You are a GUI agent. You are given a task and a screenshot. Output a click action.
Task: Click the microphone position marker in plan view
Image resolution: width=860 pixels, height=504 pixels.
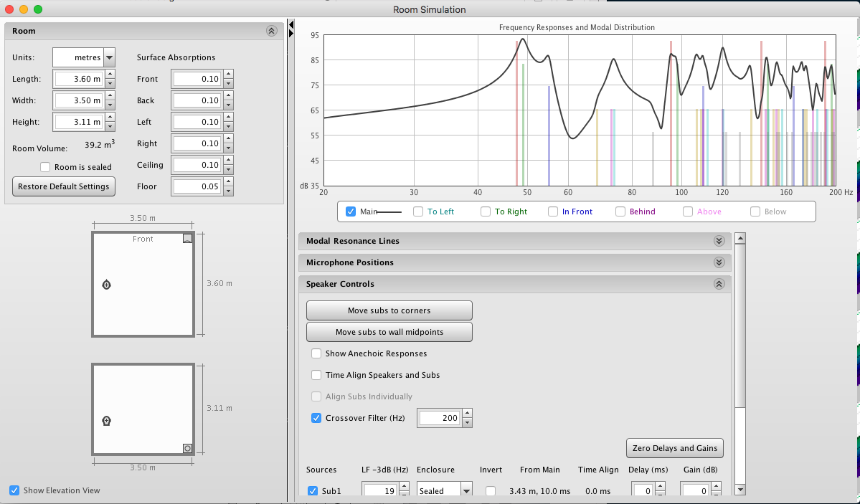pyautogui.click(x=106, y=284)
